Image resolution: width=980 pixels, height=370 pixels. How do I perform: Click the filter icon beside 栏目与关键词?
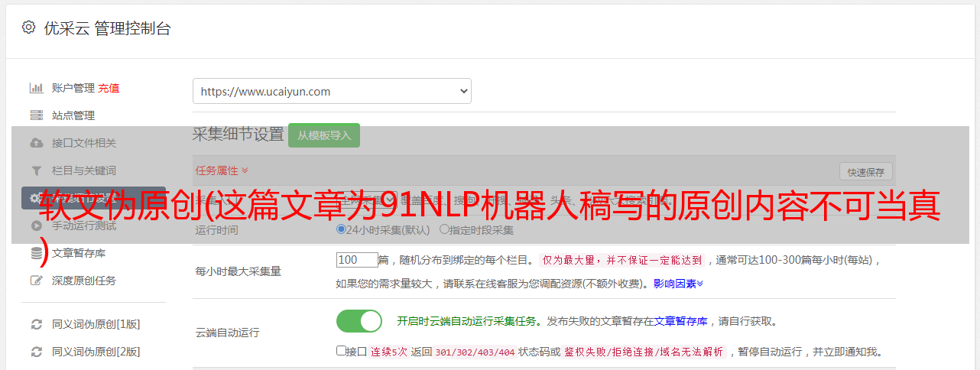[x=36, y=170]
